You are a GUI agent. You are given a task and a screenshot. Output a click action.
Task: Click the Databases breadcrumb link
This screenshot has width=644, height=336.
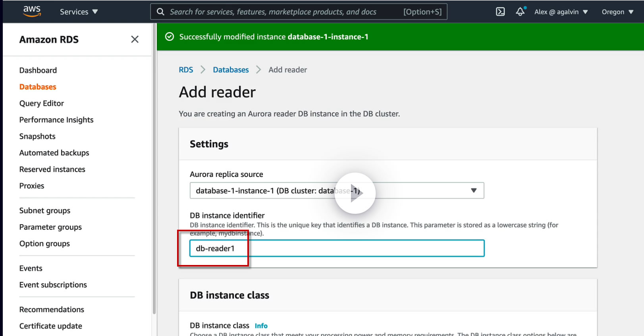(231, 70)
